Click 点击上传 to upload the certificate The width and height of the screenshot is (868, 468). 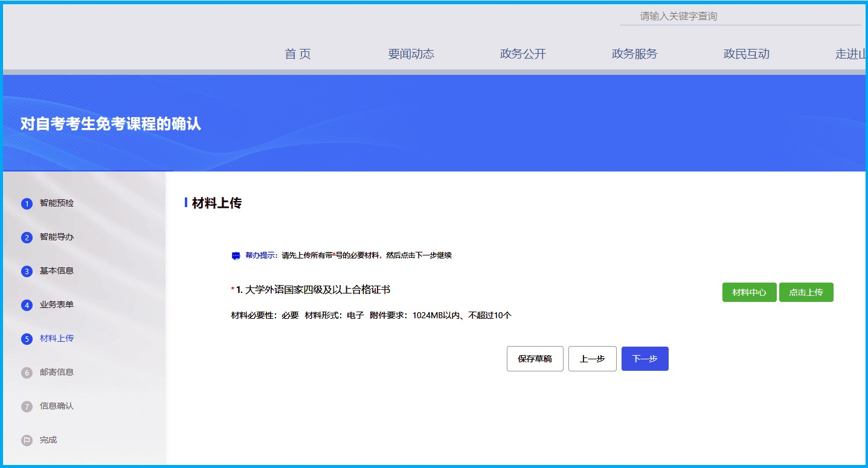click(806, 292)
